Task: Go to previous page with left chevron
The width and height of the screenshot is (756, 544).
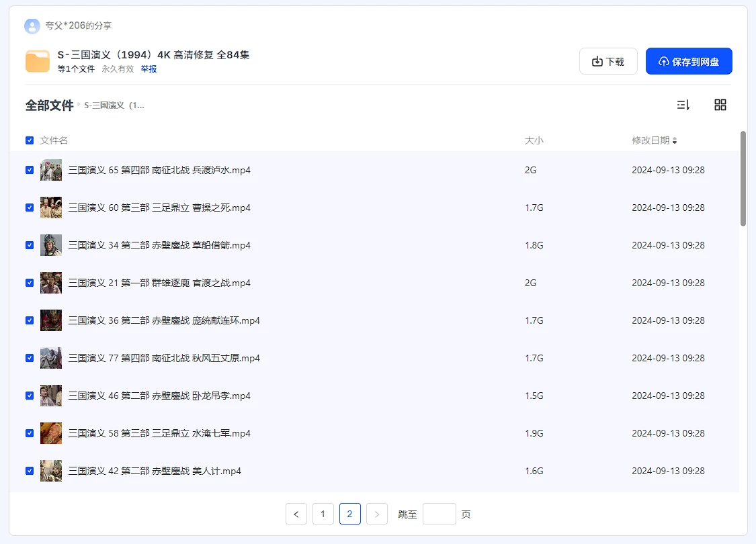Action: coord(296,514)
